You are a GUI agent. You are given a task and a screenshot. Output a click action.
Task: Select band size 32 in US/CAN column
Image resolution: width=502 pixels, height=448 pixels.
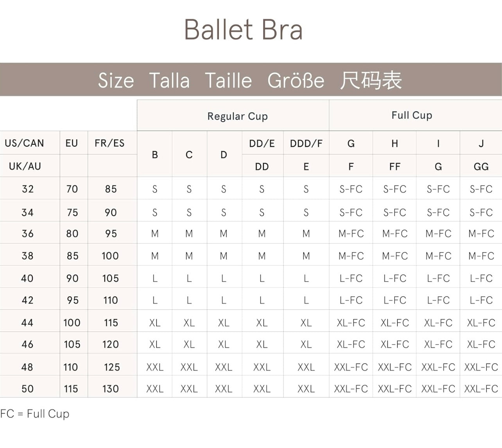pos(28,189)
